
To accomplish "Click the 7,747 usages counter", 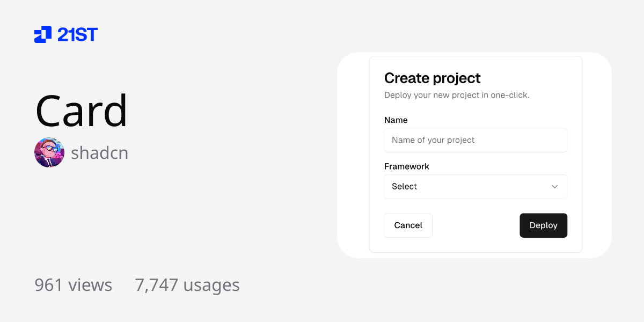I will click(187, 285).
